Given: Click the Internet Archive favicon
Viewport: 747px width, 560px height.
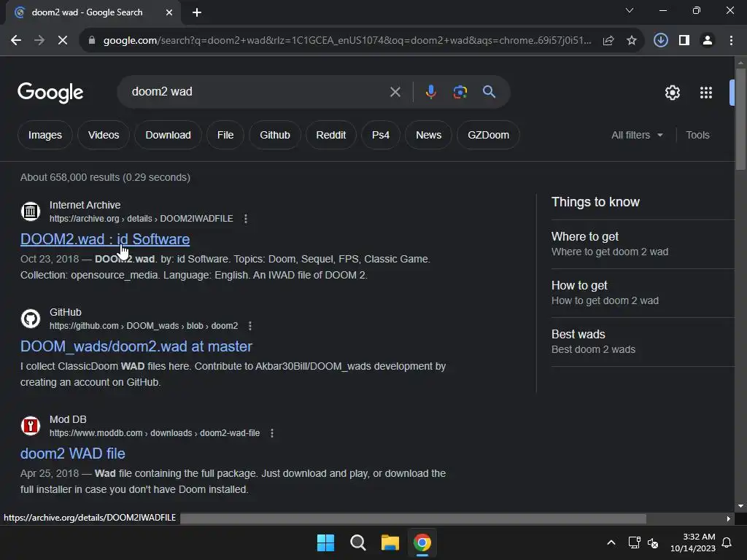Looking at the screenshot, I should coord(31,211).
